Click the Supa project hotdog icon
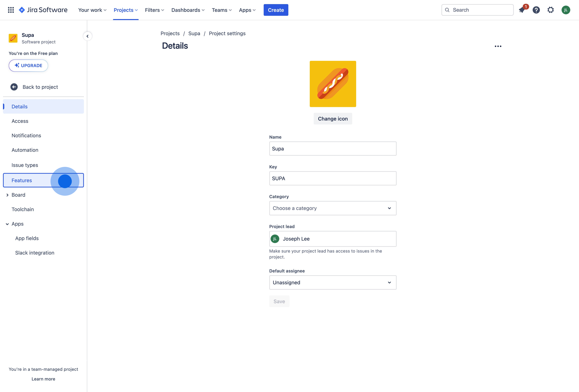 [x=13, y=38]
